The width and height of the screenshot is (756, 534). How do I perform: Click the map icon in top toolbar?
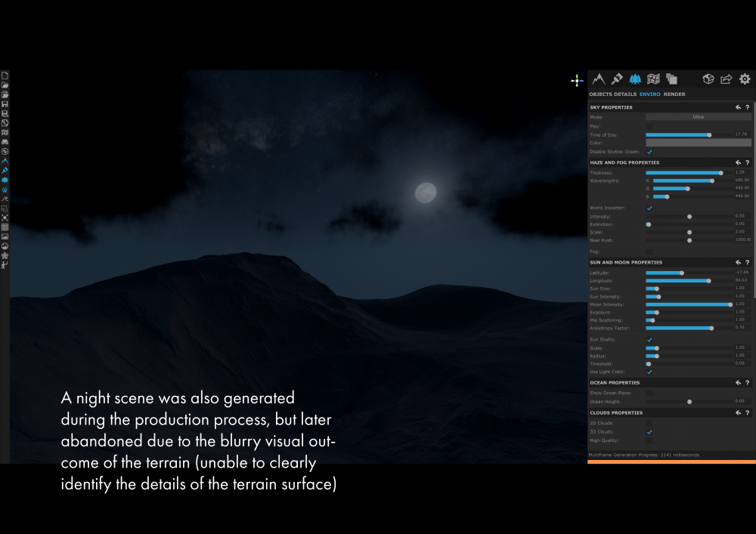tap(653, 79)
